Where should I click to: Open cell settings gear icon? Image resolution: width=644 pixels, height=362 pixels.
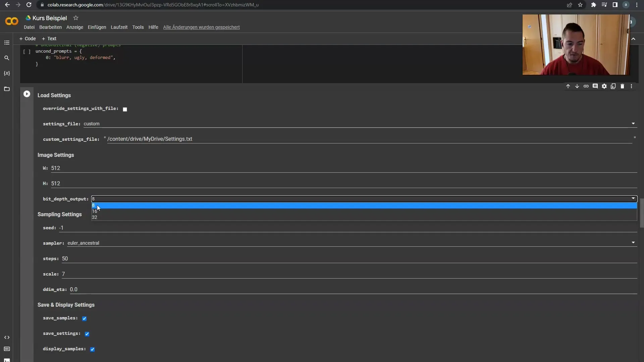click(x=604, y=86)
